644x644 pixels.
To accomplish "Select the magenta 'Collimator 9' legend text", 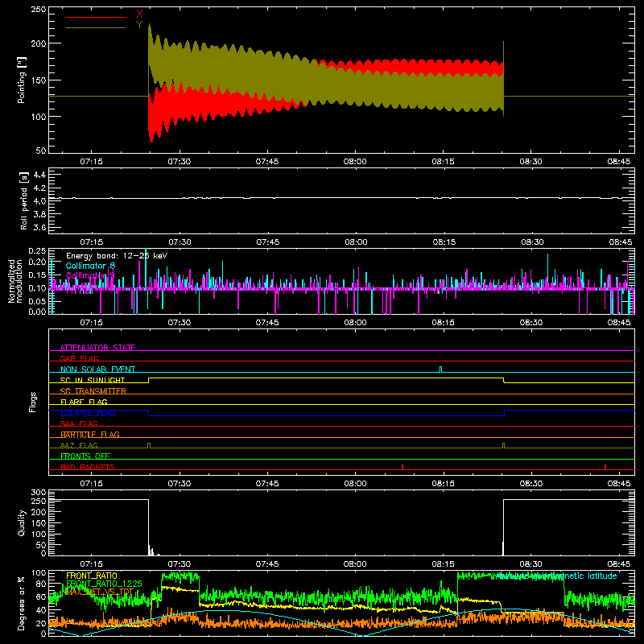I will click(90, 275).
